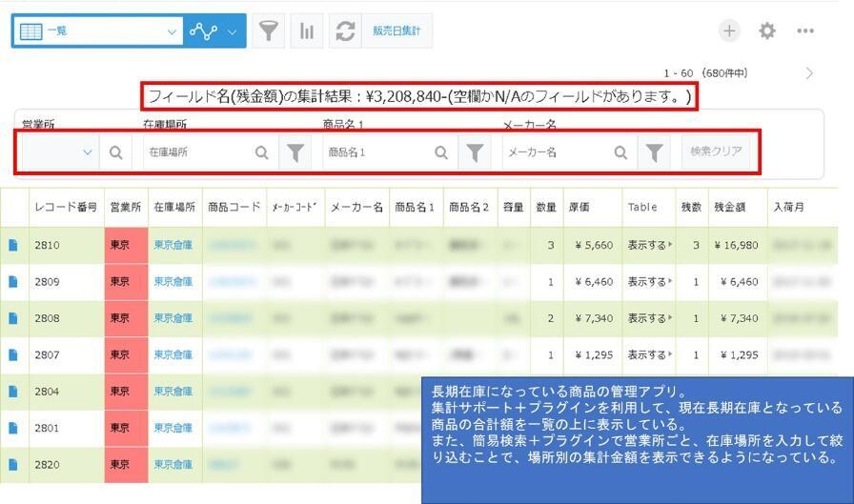Image resolution: width=854 pixels, height=504 pixels.
Task: Click the 商品コード column header
Action: pos(234,207)
